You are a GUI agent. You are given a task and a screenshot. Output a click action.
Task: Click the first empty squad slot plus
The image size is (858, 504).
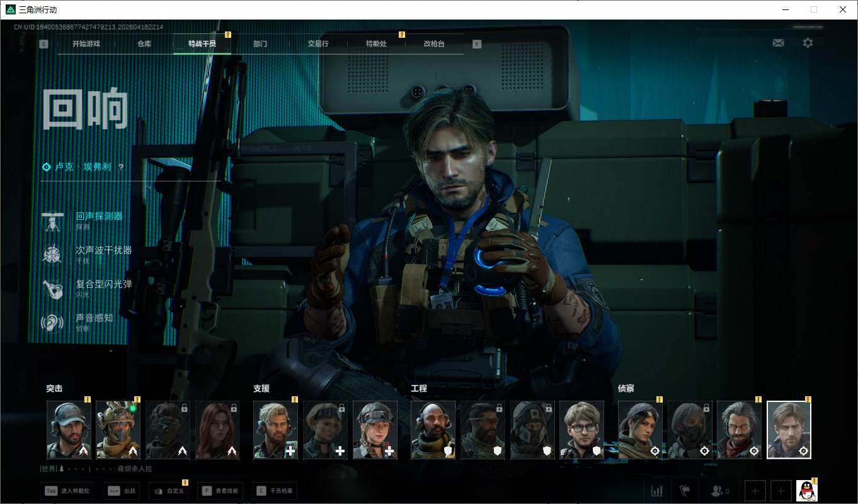point(755,490)
